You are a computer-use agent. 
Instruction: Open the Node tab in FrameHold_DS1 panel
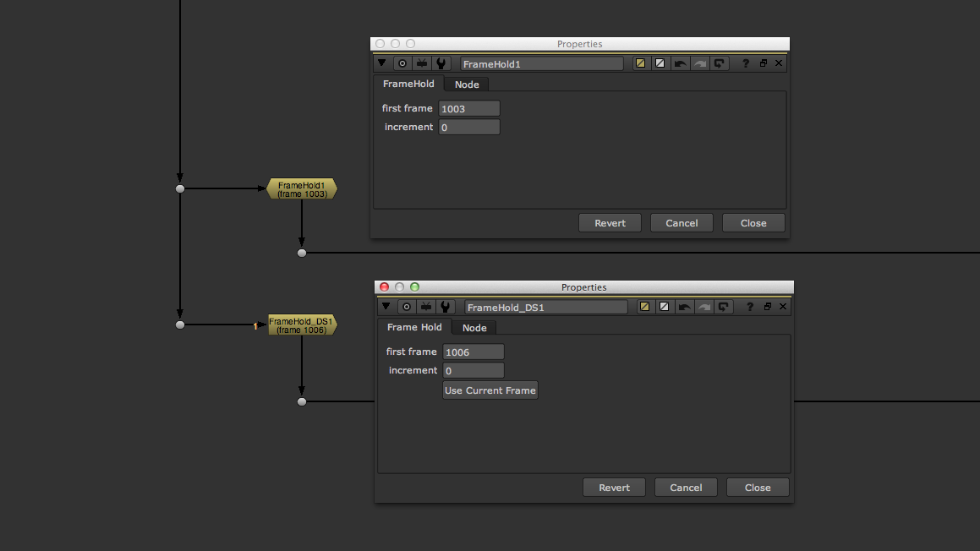coord(474,328)
